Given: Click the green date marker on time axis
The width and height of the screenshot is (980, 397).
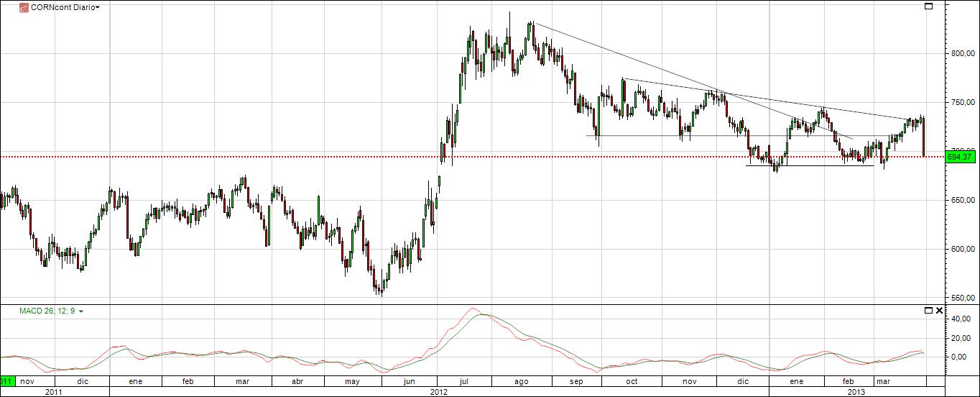Looking at the screenshot, I should click(x=7, y=381).
